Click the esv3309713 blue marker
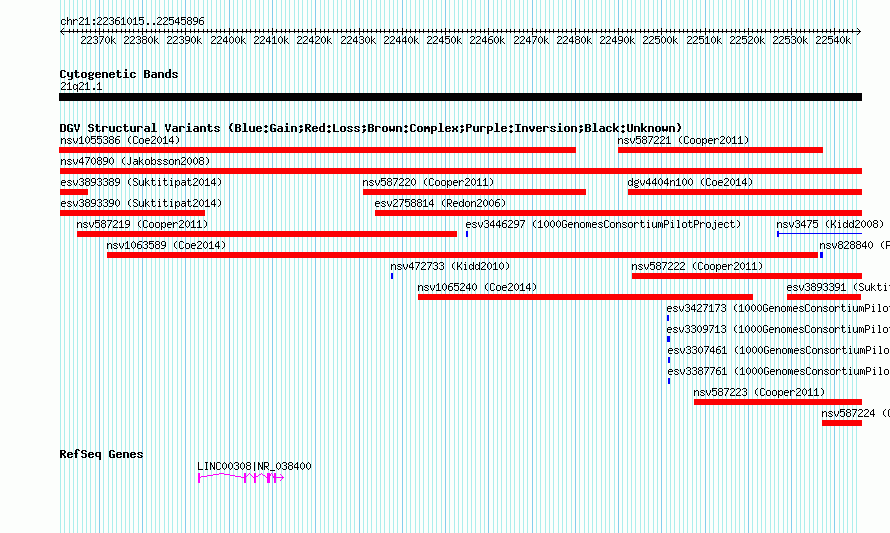 [x=669, y=339]
